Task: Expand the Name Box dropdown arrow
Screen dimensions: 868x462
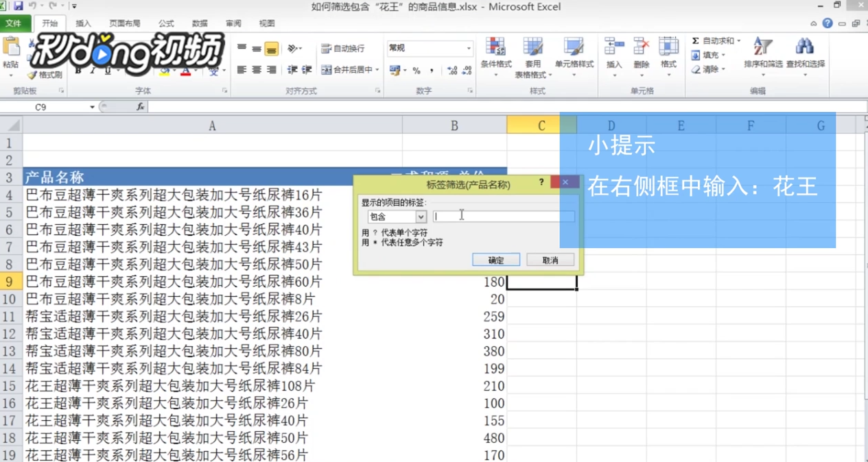Action: [x=92, y=107]
